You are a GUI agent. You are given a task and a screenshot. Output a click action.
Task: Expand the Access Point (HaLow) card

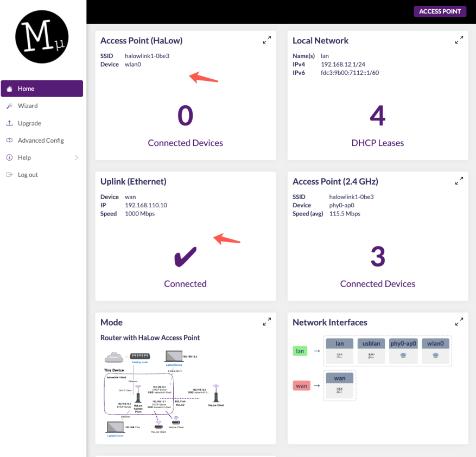click(x=266, y=40)
